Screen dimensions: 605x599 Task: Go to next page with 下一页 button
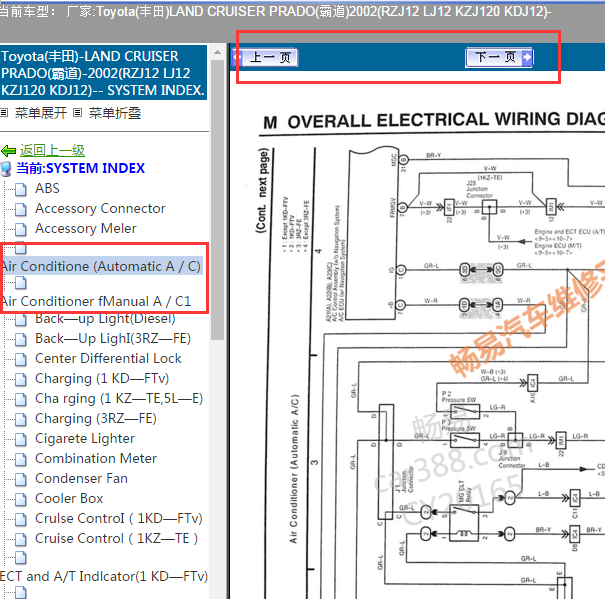pyautogui.click(x=499, y=58)
